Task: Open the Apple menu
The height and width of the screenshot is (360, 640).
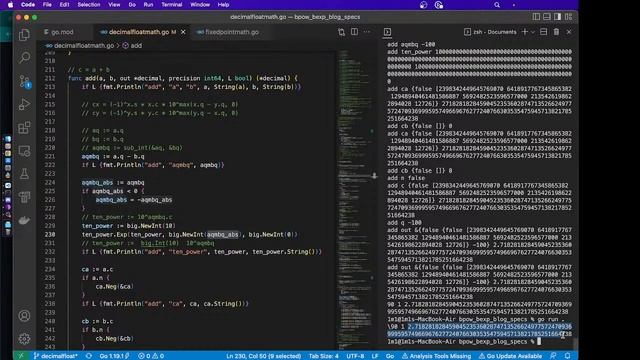Action: click(x=11, y=4)
